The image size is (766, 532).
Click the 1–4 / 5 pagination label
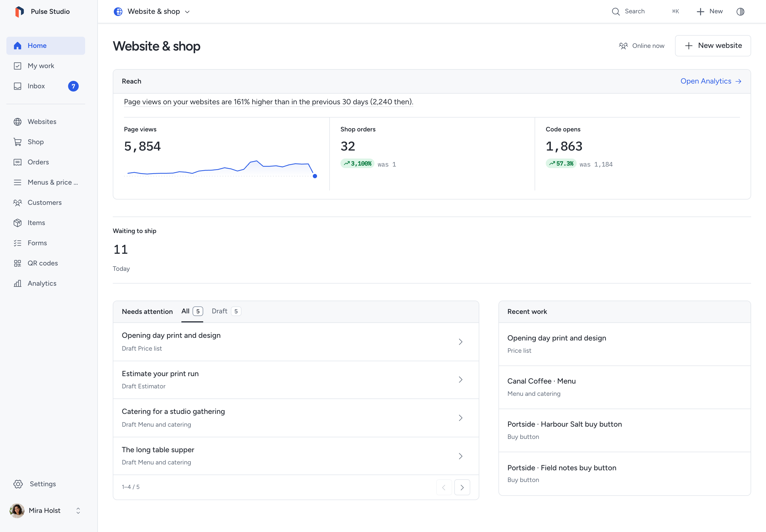tap(131, 487)
